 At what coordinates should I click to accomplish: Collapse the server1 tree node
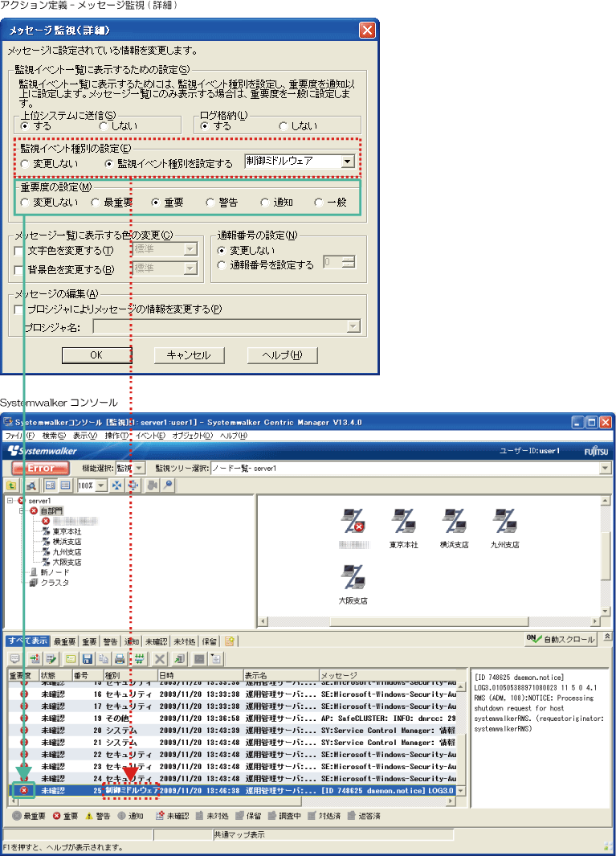(x=10, y=500)
